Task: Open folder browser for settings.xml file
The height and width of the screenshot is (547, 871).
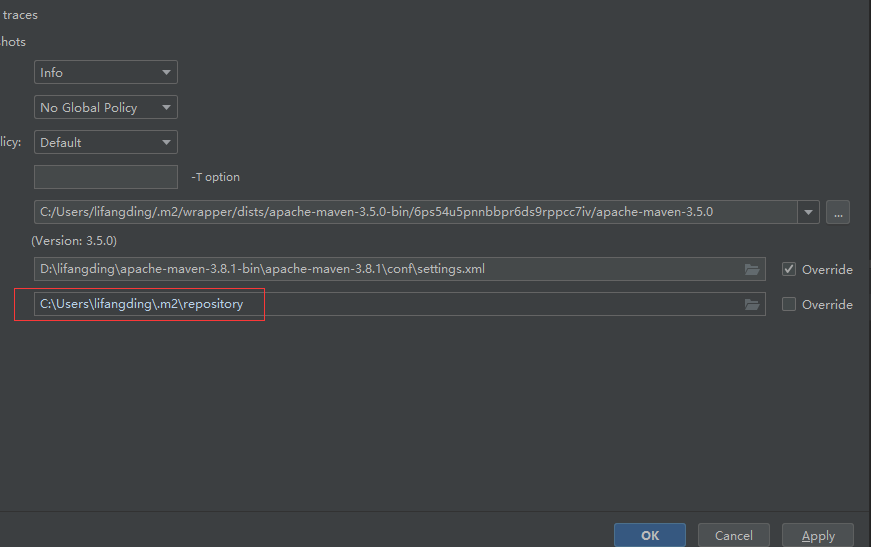Action: (752, 269)
